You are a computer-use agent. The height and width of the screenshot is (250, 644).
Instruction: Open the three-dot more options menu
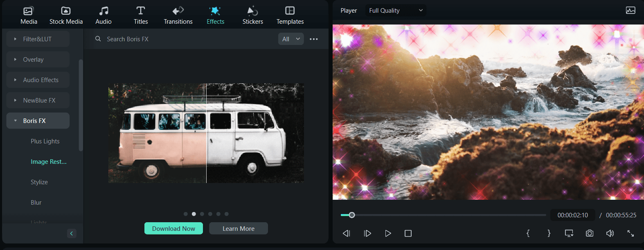(314, 39)
